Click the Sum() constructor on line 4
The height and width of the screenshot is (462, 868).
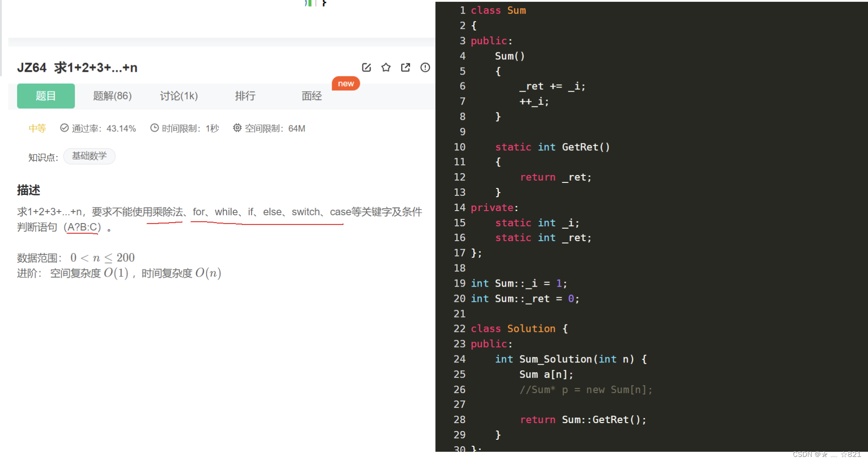coord(509,56)
